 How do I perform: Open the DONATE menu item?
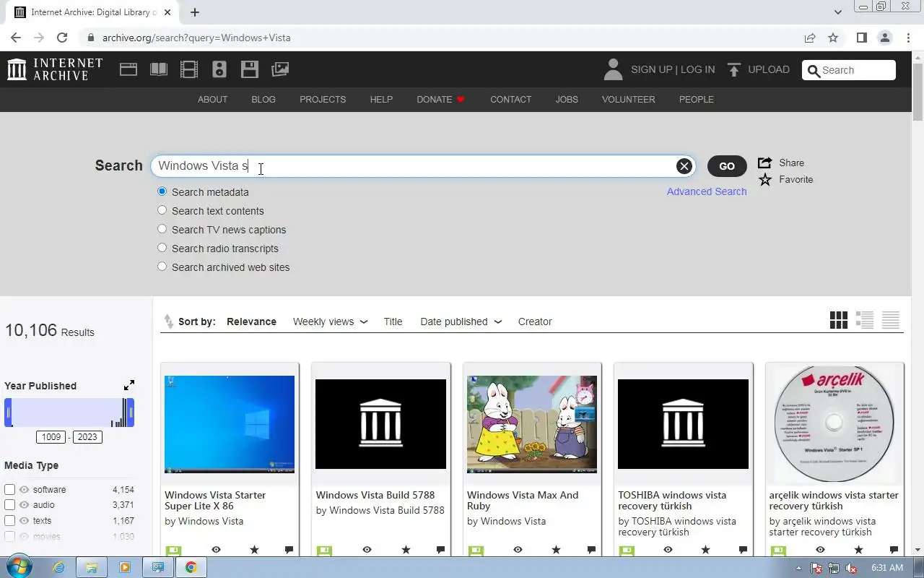pyautogui.click(x=441, y=100)
